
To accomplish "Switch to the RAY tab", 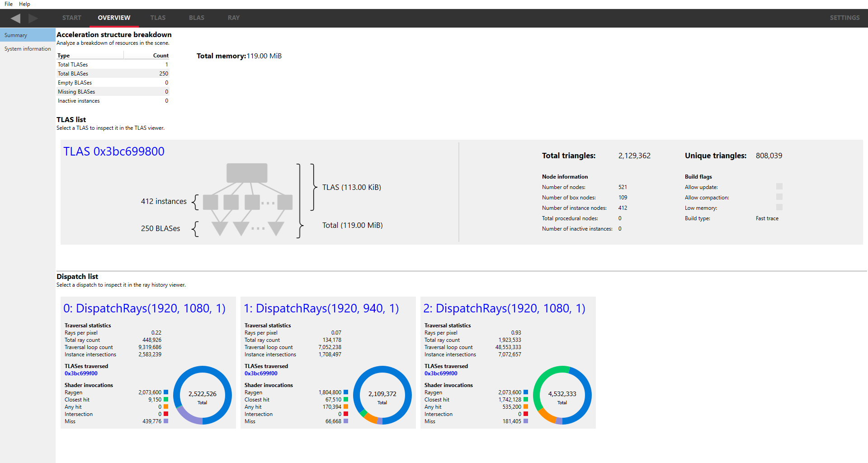I will [233, 18].
